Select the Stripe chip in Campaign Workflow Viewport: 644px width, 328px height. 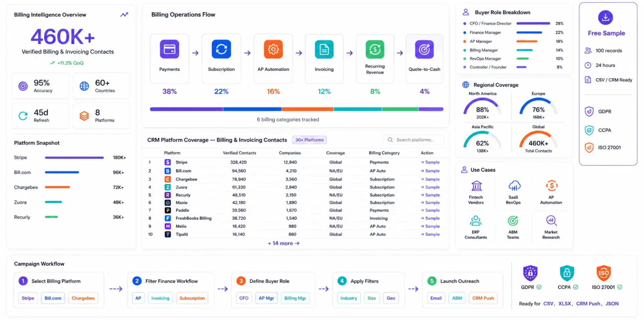coord(28,298)
